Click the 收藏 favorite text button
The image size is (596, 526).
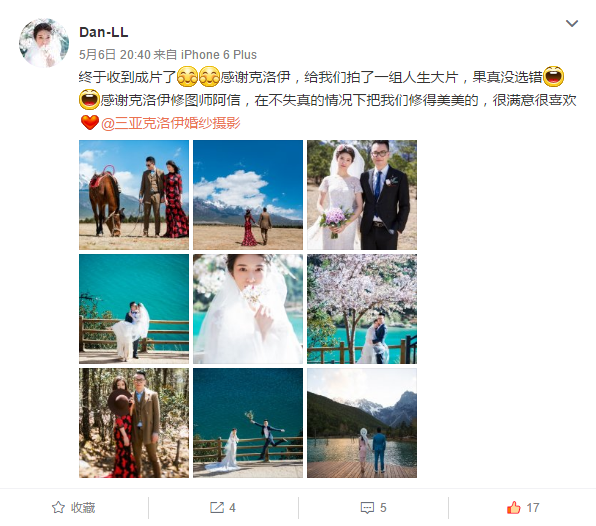pyautogui.click(x=83, y=508)
